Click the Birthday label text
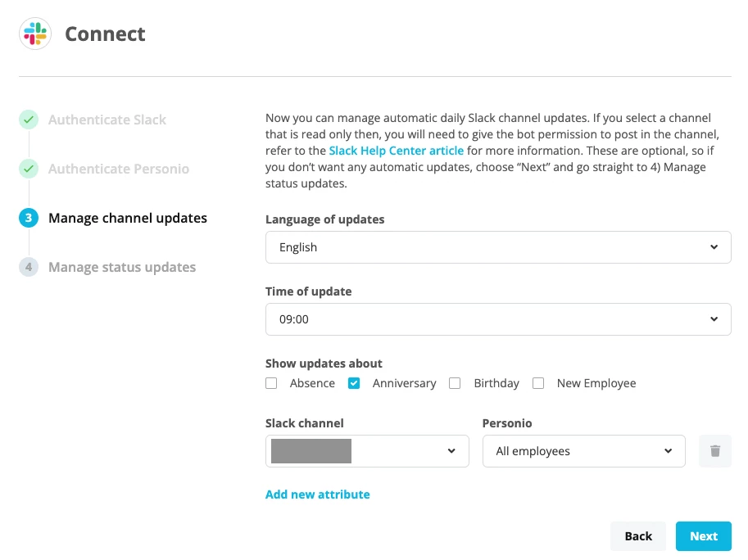This screenshot has width=748, height=560. click(x=496, y=383)
